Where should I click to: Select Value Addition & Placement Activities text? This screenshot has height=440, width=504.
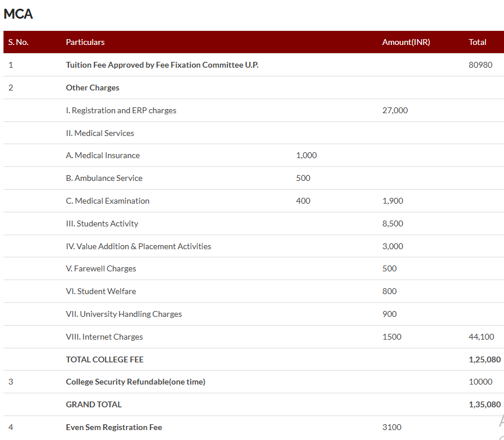click(138, 246)
